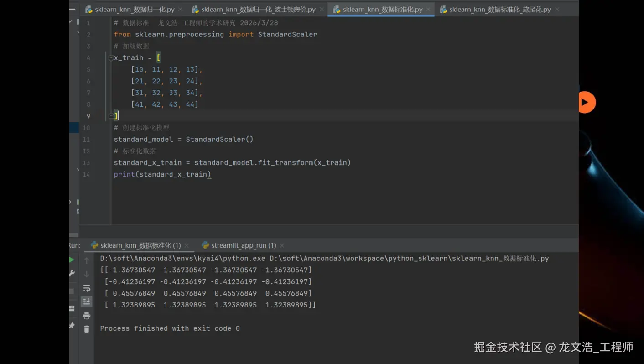Jump down the stack trace with the down arrow
644x364 pixels.
click(87, 274)
